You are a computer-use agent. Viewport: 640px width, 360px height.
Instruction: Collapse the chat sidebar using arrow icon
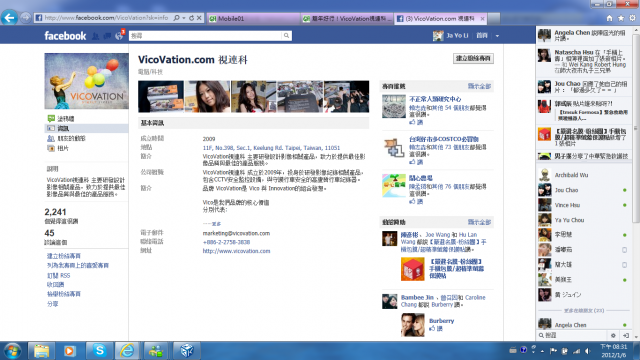click(626, 336)
